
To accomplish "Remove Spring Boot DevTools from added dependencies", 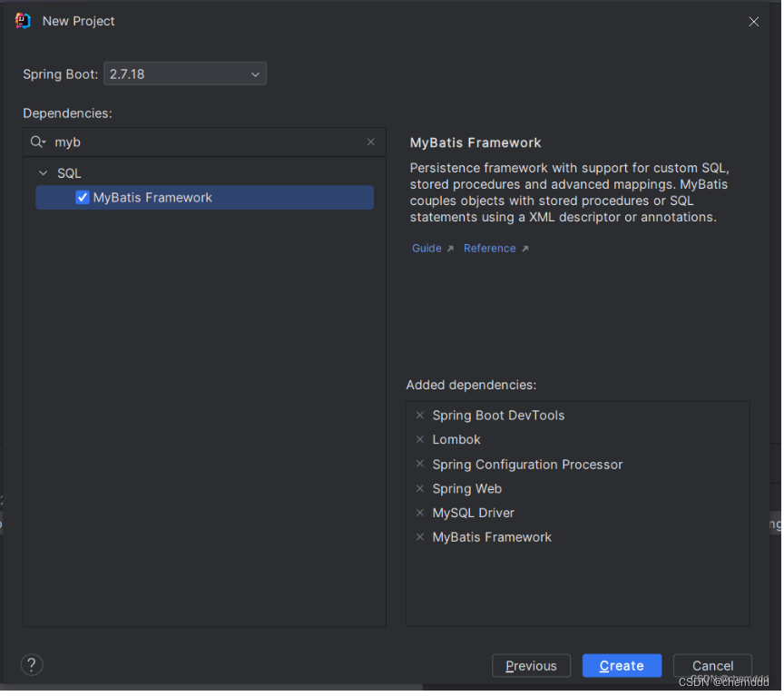I will (x=420, y=416).
